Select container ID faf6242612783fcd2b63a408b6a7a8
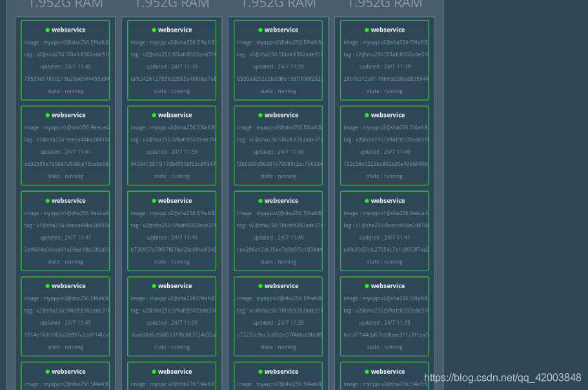 pyautogui.click(x=173, y=79)
